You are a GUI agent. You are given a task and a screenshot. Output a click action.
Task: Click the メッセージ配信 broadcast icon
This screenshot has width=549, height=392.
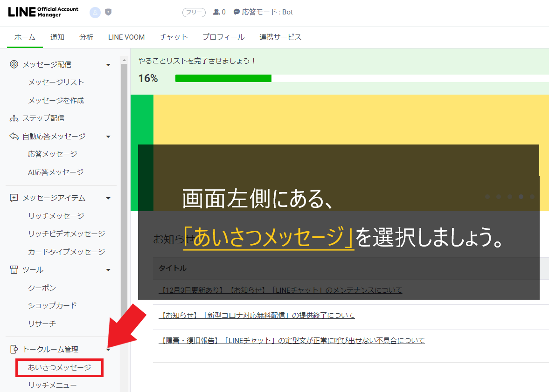click(x=14, y=65)
